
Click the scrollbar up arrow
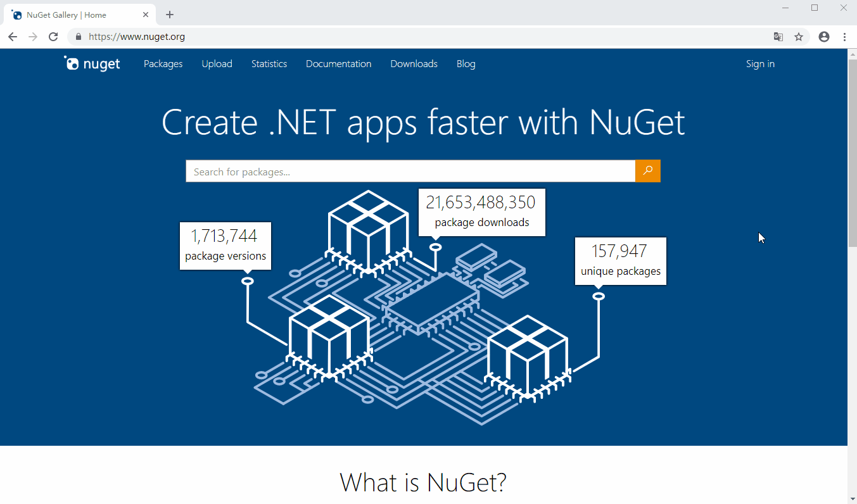(x=852, y=54)
